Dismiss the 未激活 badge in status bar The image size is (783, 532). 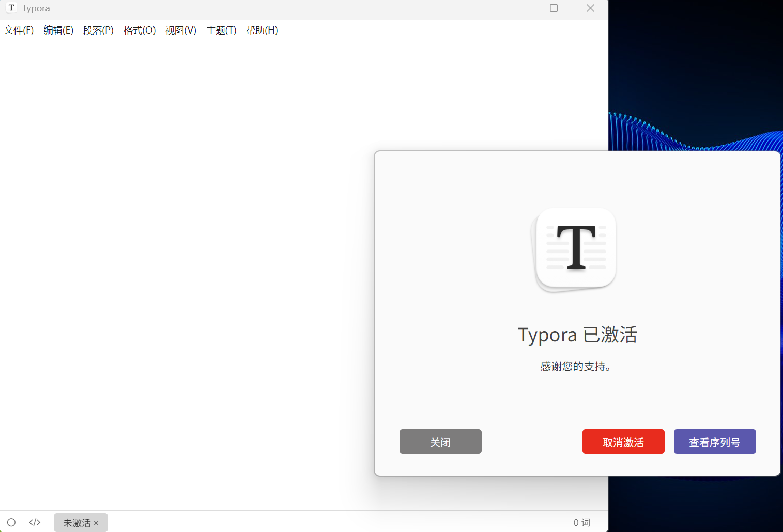point(96,523)
